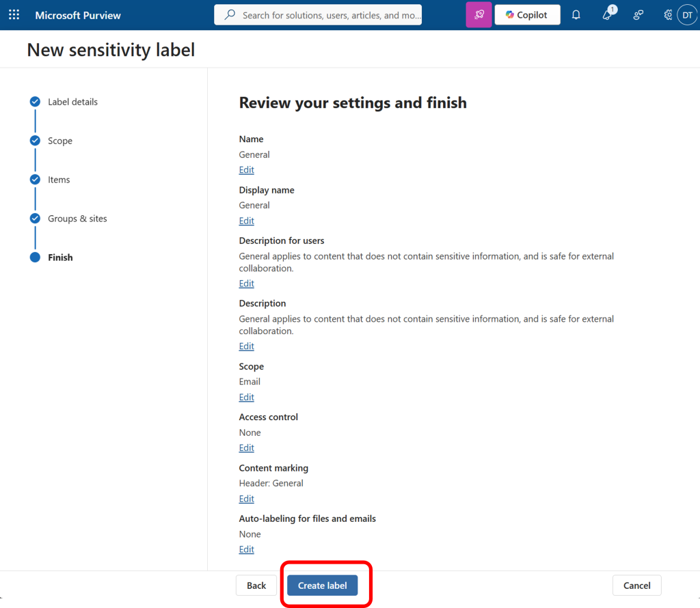This screenshot has height=608, width=700.
Task: Edit the Description for users setting
Action: click(246, 284)
